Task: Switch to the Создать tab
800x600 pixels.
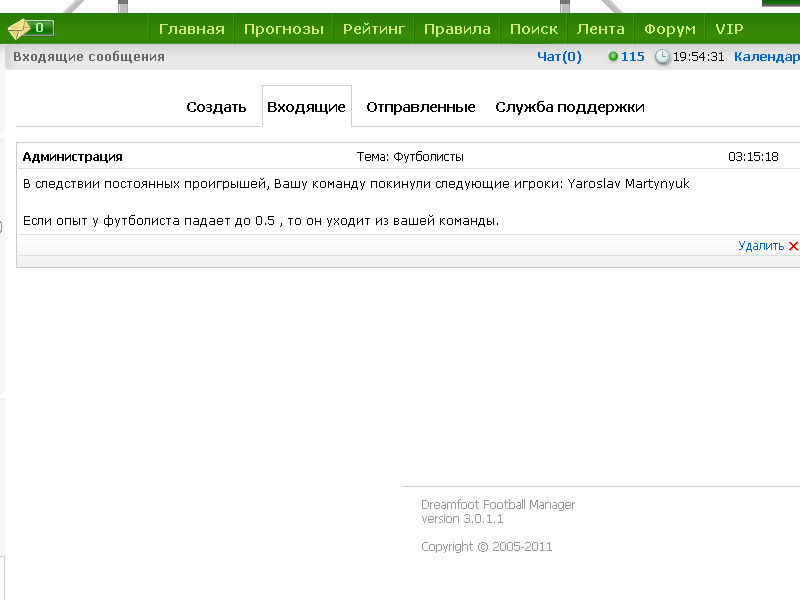Action: point(216,107)
